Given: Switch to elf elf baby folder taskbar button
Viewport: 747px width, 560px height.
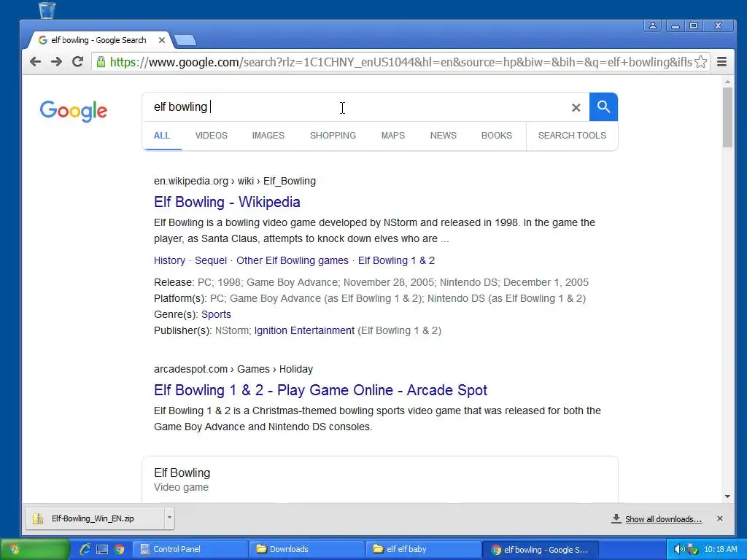Looking at the screenshot, I should (x=423, y=549).
